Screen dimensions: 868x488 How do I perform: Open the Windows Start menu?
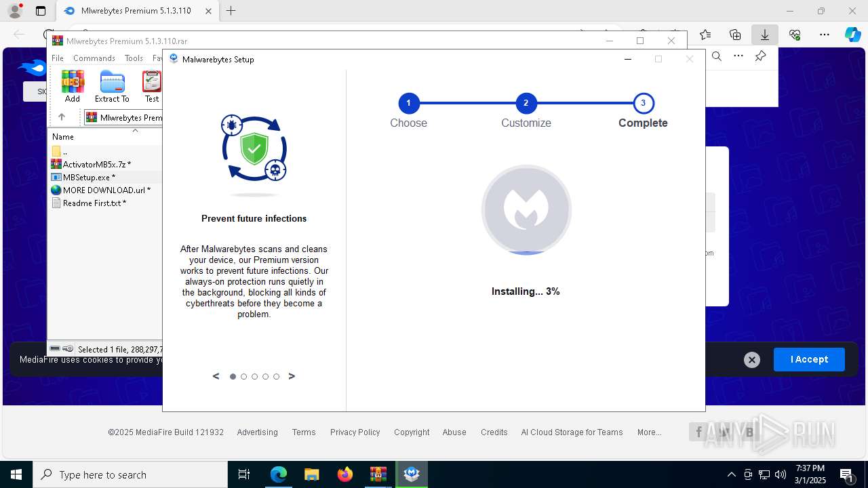16,474
